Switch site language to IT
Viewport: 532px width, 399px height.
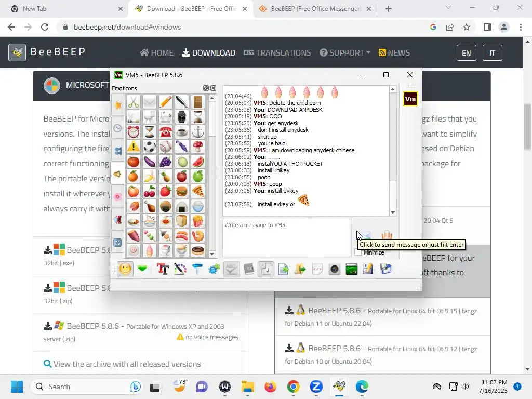coord(493,53)
